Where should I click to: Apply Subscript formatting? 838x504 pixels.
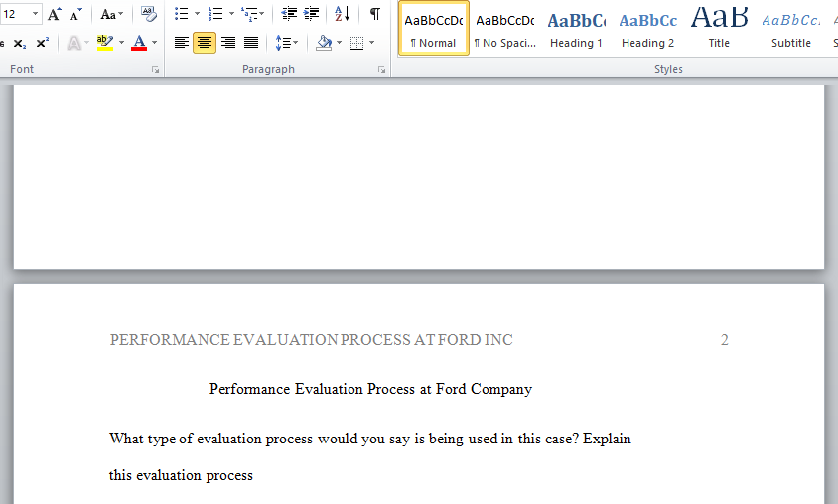(x=20, y=43)
